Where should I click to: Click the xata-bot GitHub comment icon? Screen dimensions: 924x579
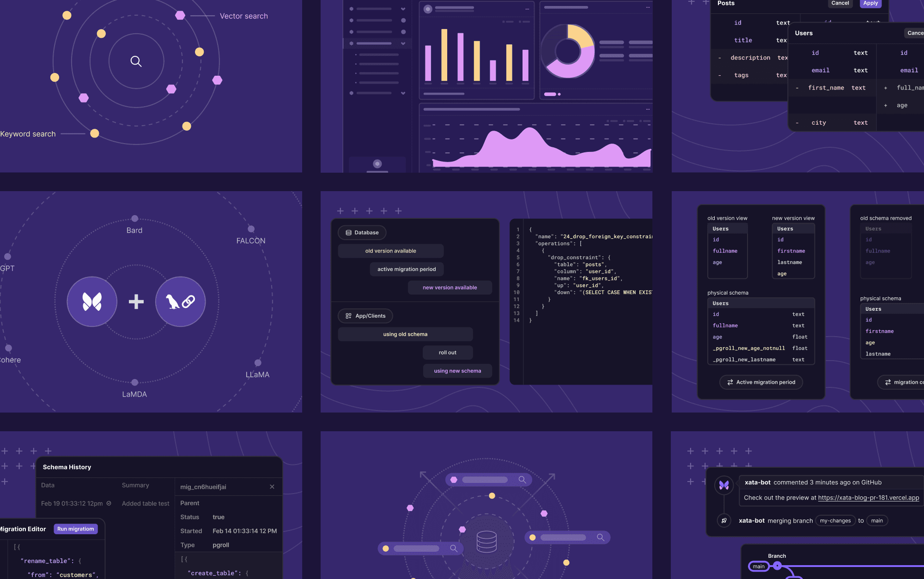[x=723, y=484]
